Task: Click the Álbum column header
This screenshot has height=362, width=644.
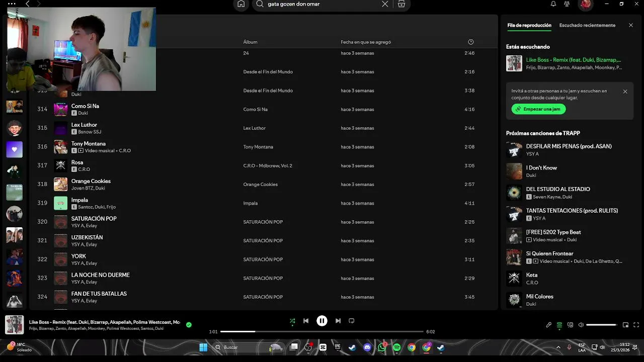Action: pos(250,42)
